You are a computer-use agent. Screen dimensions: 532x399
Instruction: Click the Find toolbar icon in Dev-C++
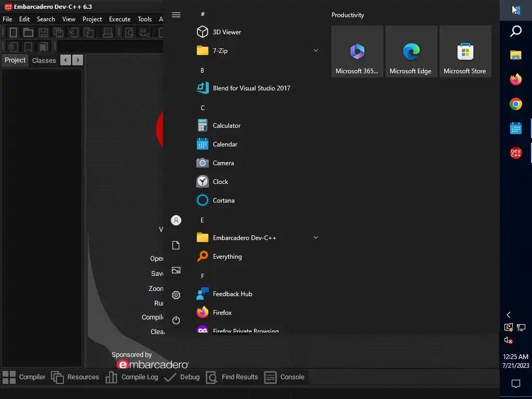tap(129, 33)
